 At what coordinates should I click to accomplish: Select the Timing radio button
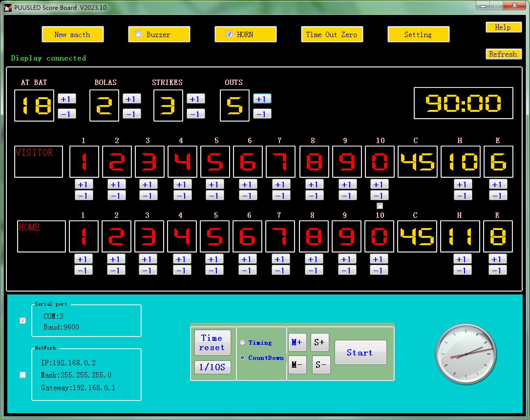[x=242, y=342]
